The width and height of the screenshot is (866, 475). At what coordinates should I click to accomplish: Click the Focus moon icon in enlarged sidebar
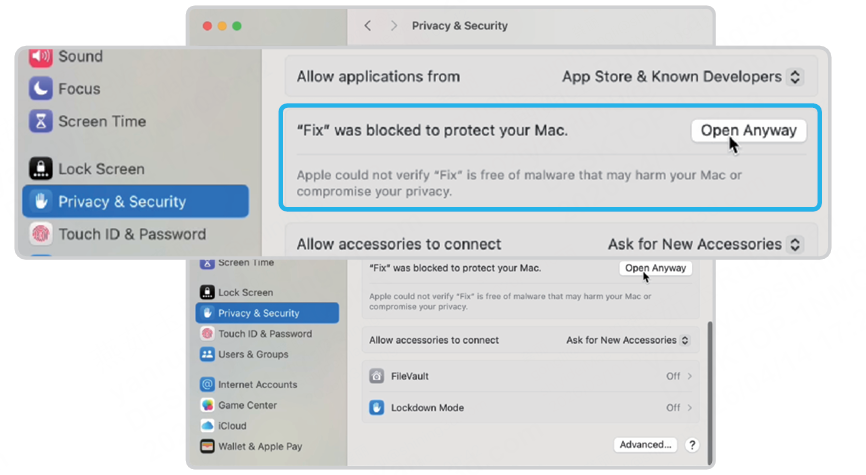[41, 88]
